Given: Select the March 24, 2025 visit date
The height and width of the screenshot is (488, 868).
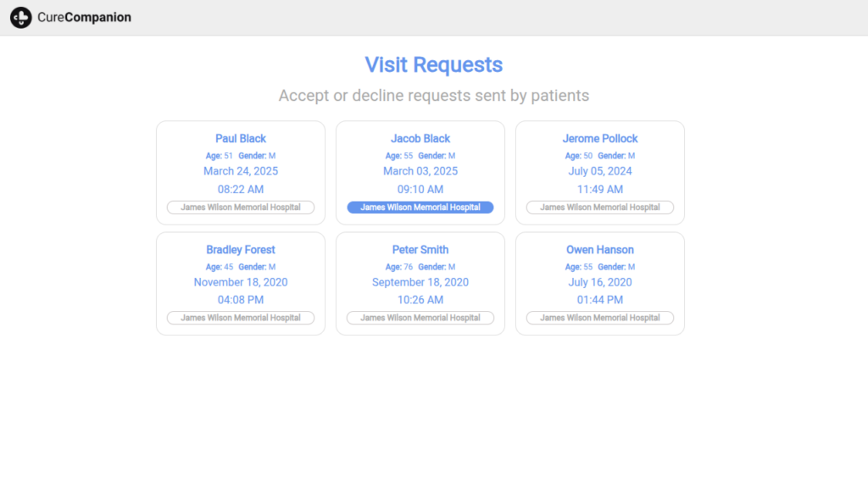Looking at the screenshot, I should (x=241, y=171).
